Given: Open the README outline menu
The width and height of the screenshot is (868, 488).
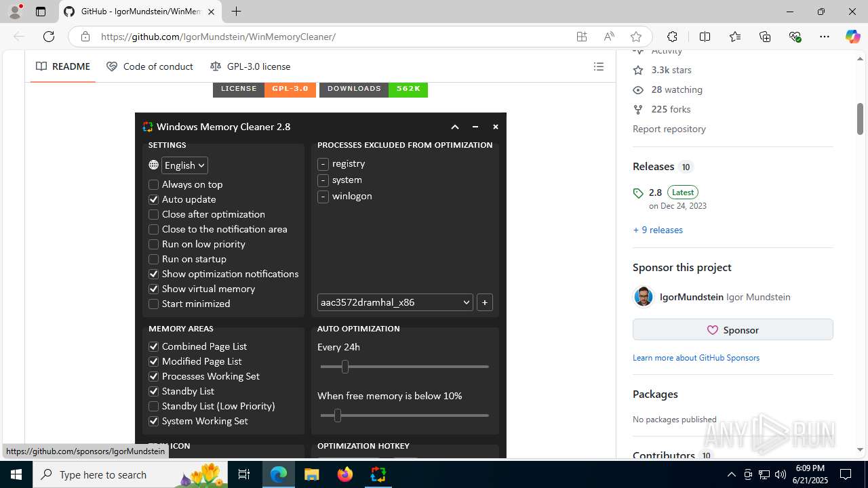Looking at the screenshot, I should tap(598, 66).
